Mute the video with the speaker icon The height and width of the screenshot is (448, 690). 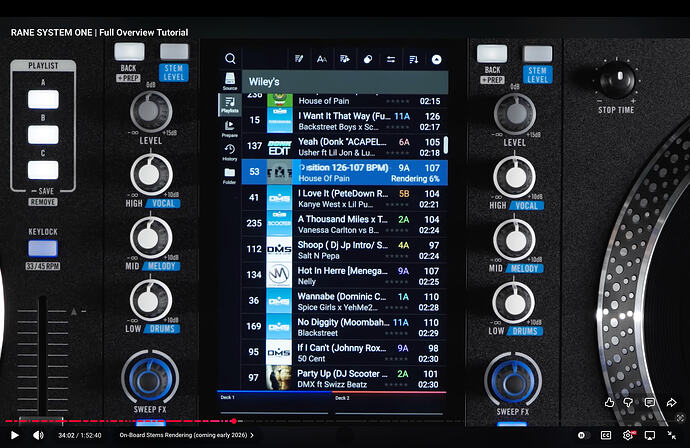[x=38, y=435]
